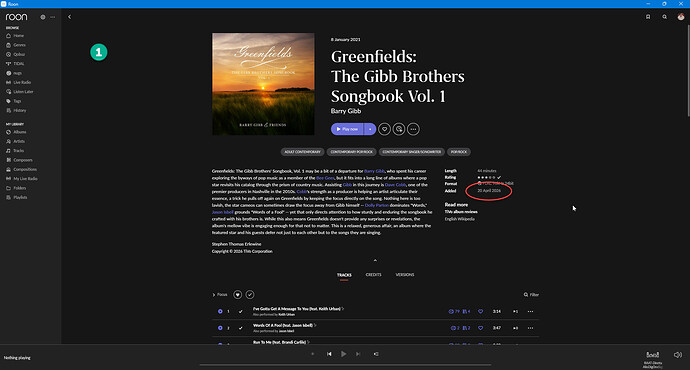Toggle the picks checkmark filter beside Focus

pos(250,295)
